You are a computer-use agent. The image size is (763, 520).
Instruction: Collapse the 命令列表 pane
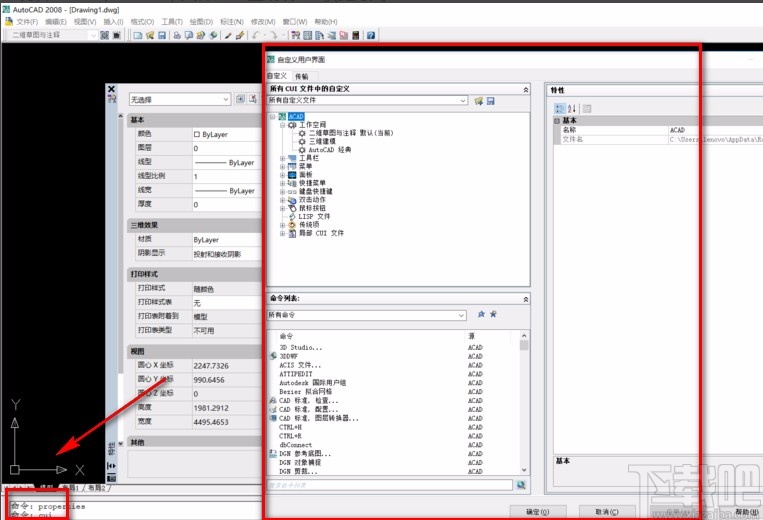(526, 299)
